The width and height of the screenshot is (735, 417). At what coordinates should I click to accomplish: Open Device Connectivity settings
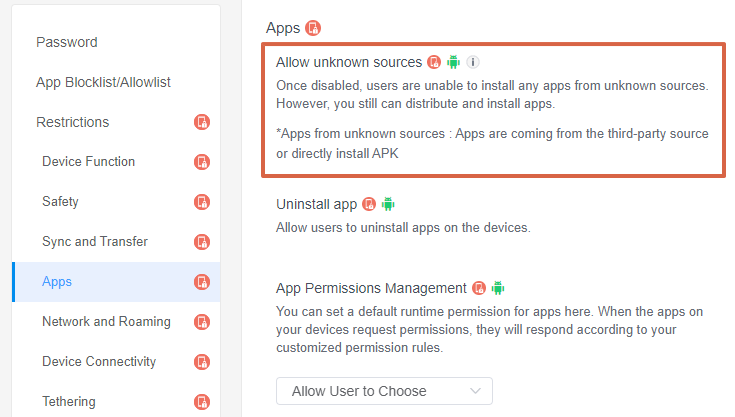(x=99, y=362)
